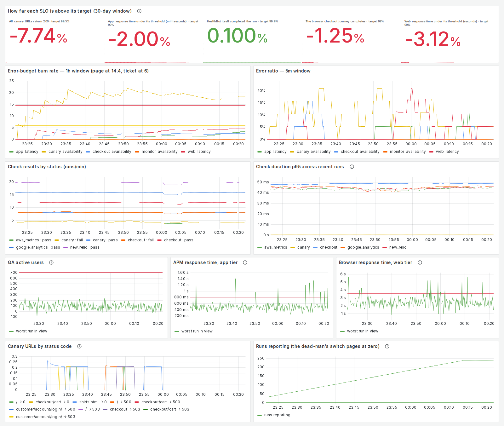
Task: Click the -1.25% browser checkout journey stat
Action: coord(335,36)
